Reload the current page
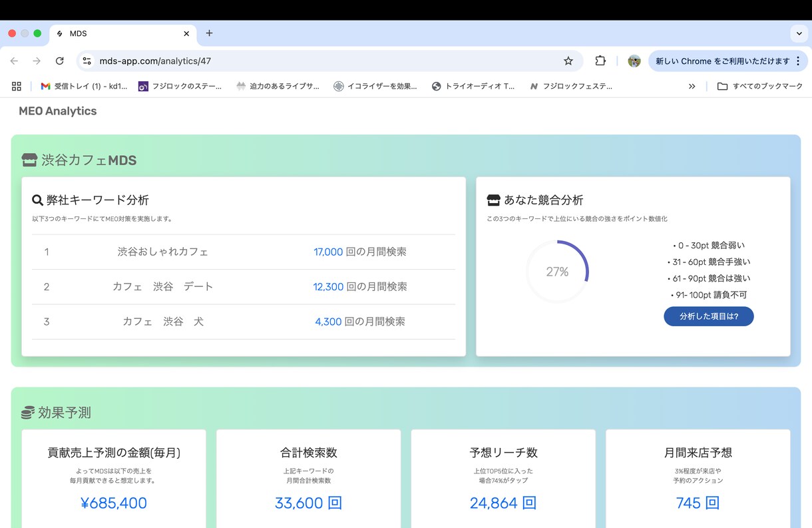This screenshot has height=528, width=812. coord(59,61)
